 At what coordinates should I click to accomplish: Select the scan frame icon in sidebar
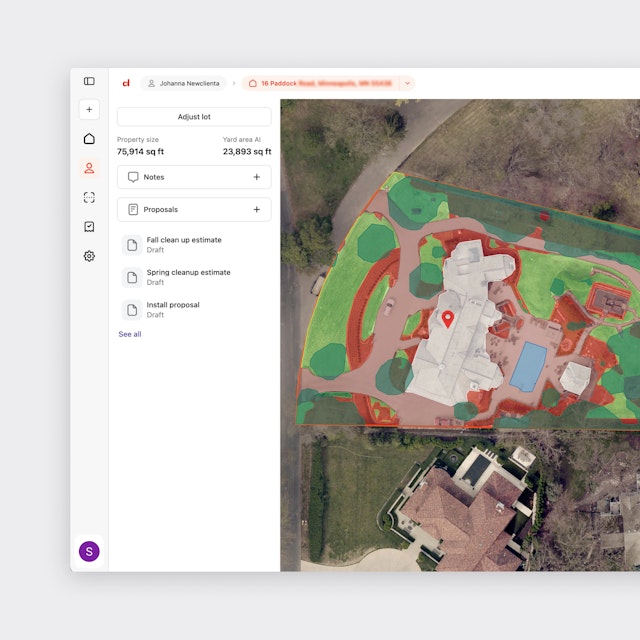coord(89,198)
